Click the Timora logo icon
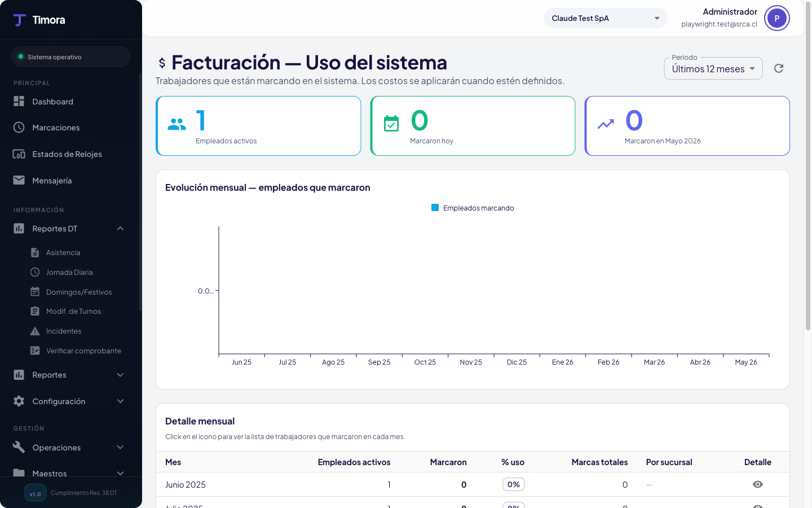The height and width of the screenshot is (508, 812). pos(20,20)
